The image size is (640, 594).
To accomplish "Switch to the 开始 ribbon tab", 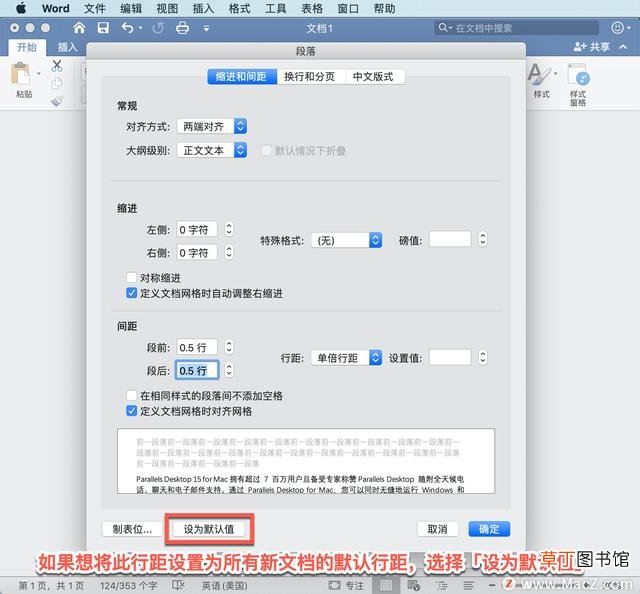I will [x=27, y=47].
